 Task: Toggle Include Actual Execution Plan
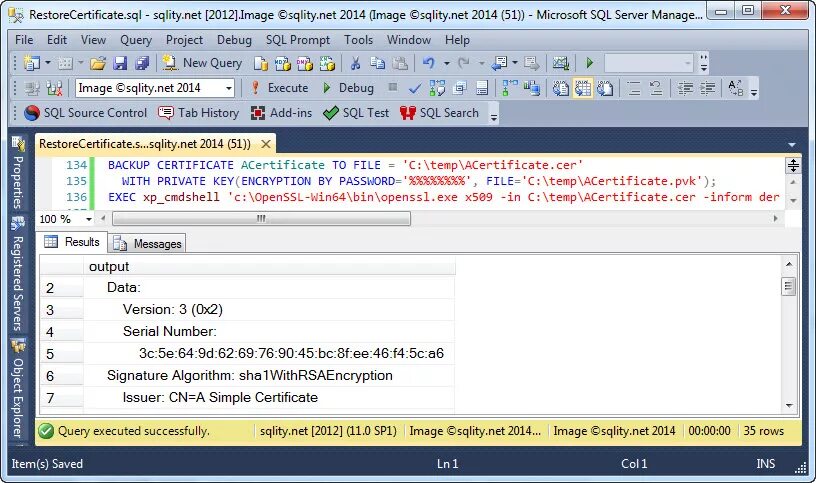point(509,88)
